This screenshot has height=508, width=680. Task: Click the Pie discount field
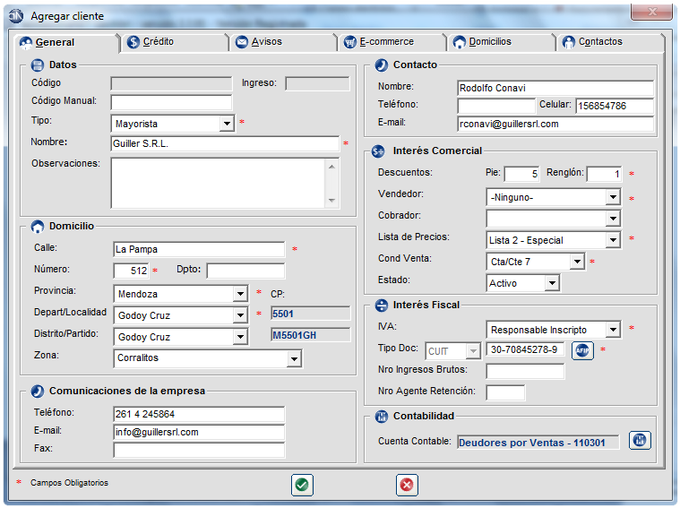click(522, 174)
